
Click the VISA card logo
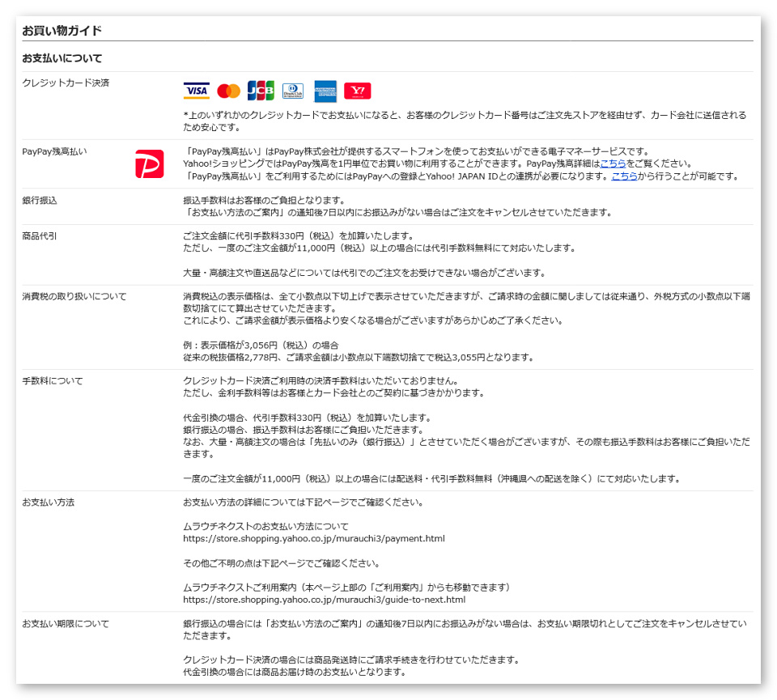coord(196,91)
